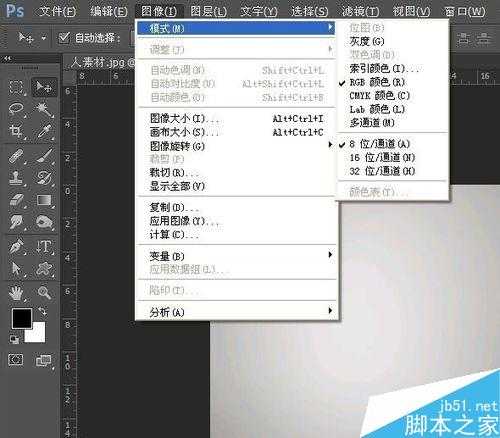Open the 分析 submenu
The image size is (500, 438).
[x=236, y=312]
